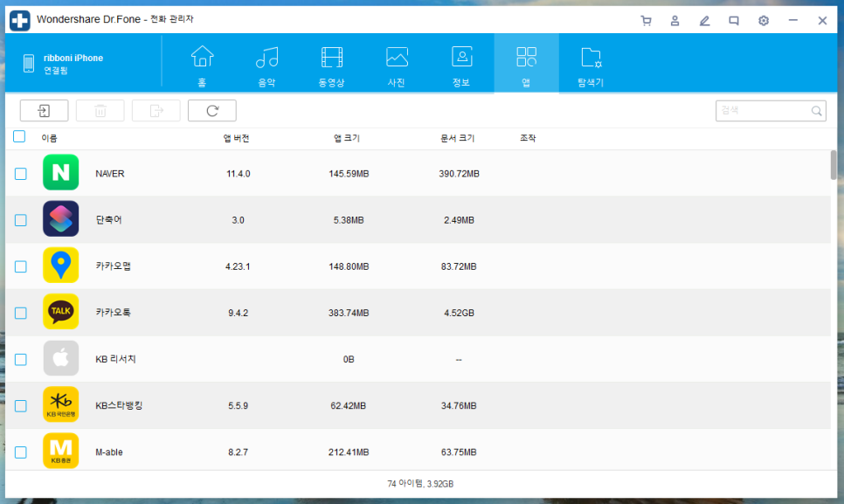Check the 단축어 app checkbox

20,220
